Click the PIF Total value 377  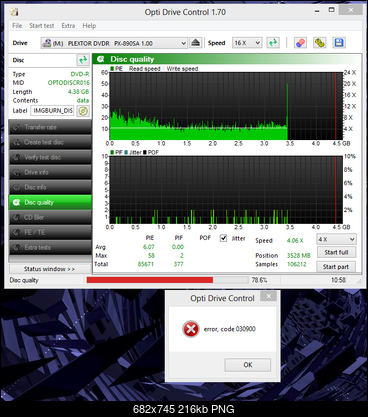click(178, 264)
